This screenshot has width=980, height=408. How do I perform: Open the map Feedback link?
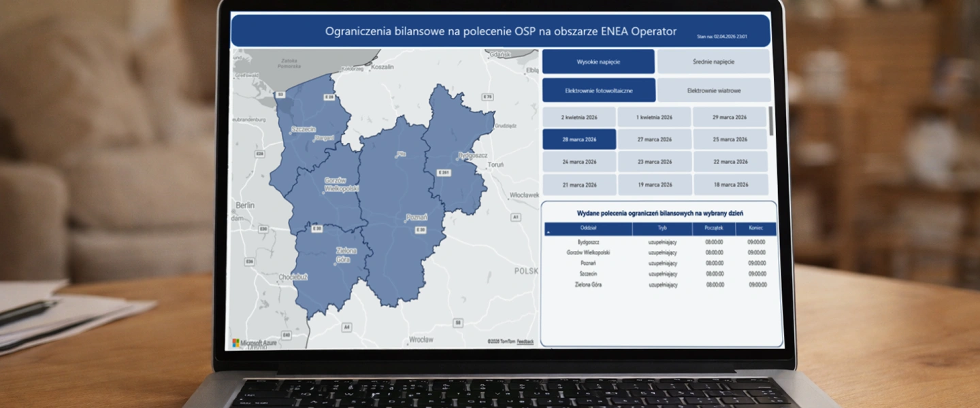click(x=525, y=341)
